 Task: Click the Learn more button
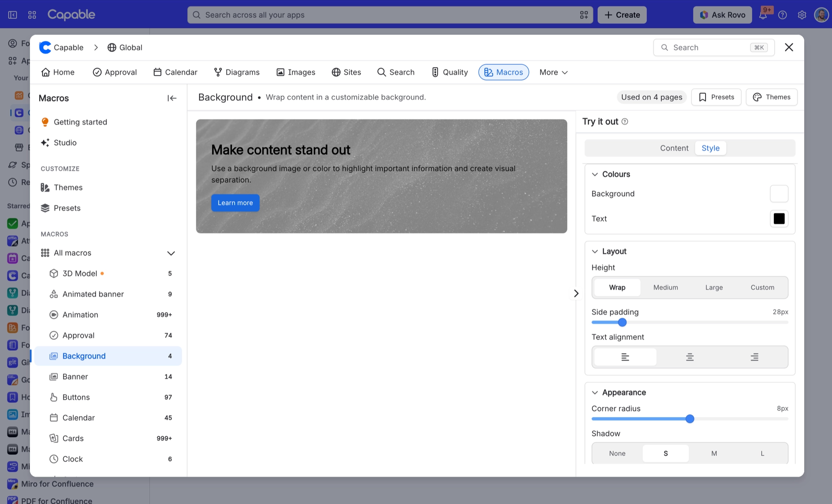pos(235,203)
